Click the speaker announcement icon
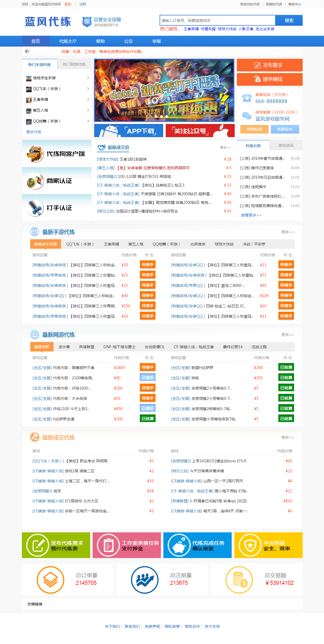The width and height of the screenshot is (324, 644). coord(27,51)
